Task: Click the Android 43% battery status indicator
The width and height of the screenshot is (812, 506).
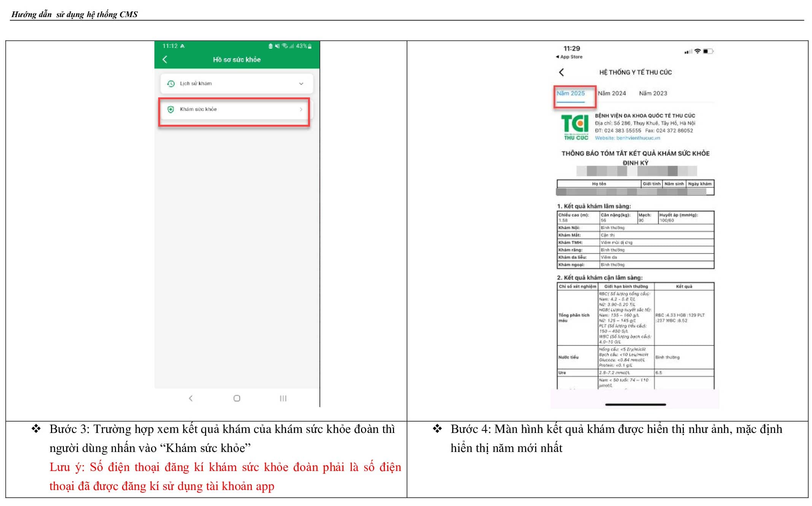Action: [304, 46]
